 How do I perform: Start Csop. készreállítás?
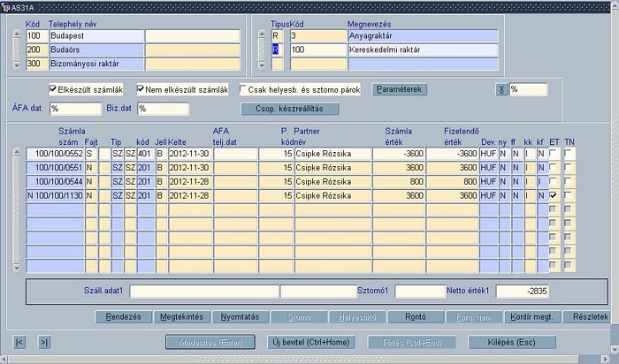click(290, 109)
